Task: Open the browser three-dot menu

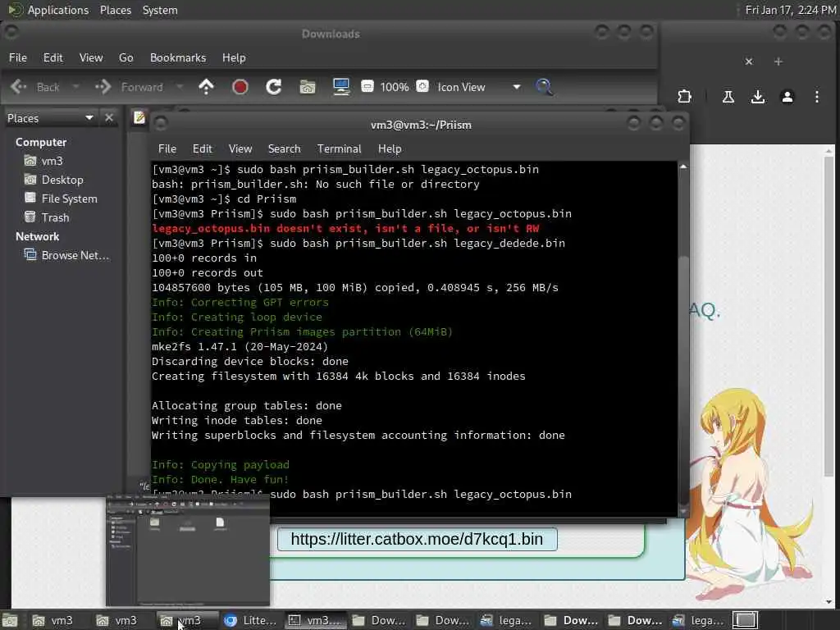Action: coord(817,97)
